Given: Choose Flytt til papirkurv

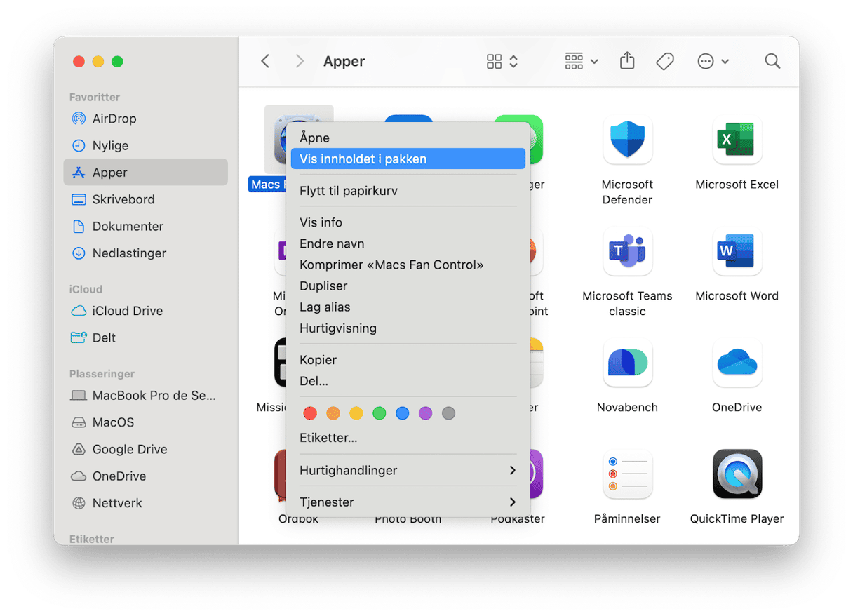Looking at the screenshot, I should coord(408,190).
